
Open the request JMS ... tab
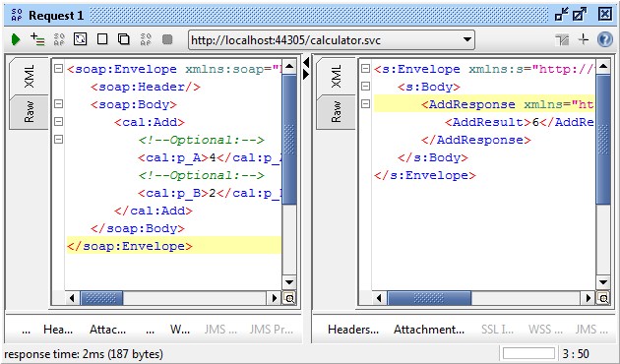click(x=220, y=330)
